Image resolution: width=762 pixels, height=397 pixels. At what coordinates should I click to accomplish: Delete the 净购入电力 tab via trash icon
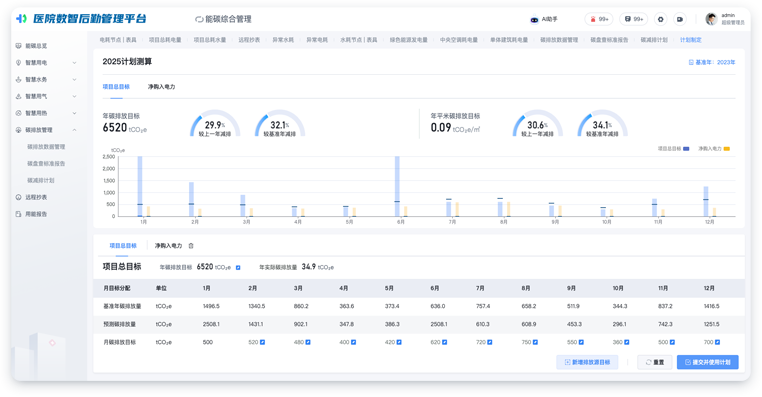pos(191,246)
